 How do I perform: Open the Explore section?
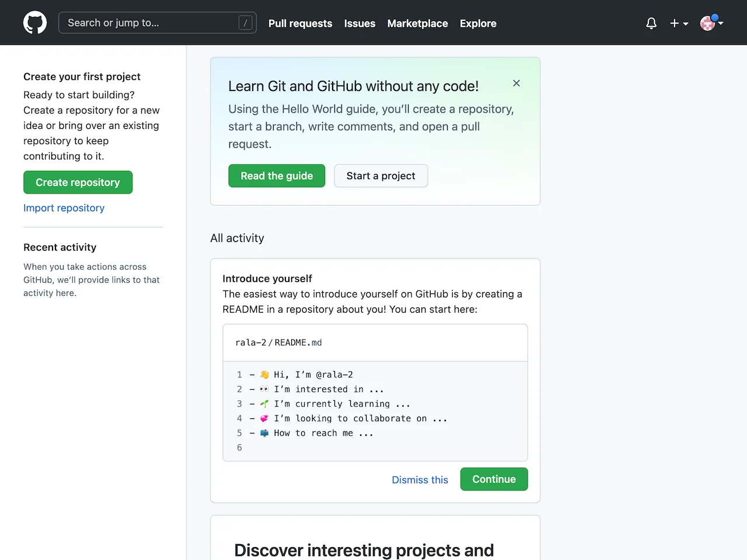click(478, 23)
